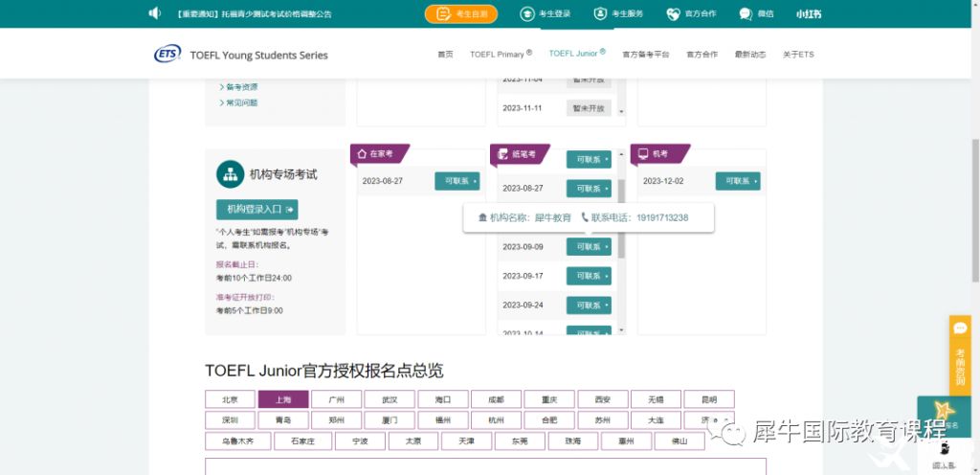Image resolution: width=980 pixels, height=475 pixels.
Task: Click the 机构专场考试 organization icon
Action: [230, 174]
